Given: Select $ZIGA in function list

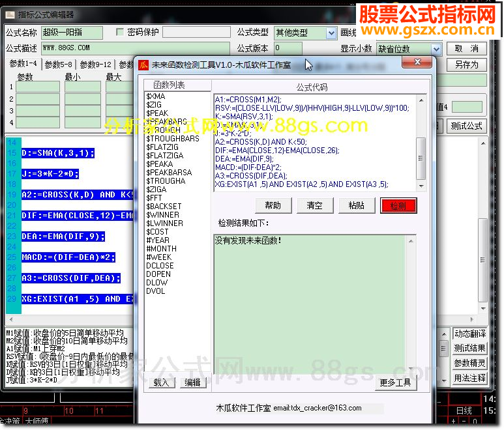Looking at the screenshot, I should pos(156,190).
